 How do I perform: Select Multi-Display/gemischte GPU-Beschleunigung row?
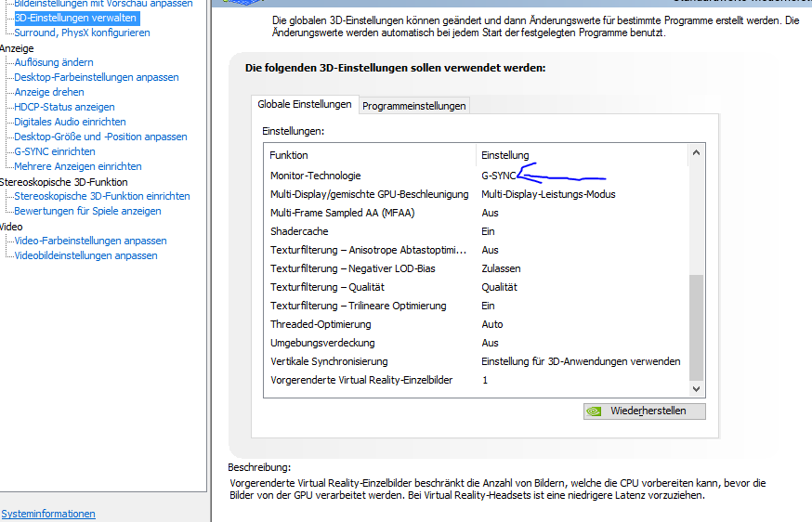tap(477, 195)
